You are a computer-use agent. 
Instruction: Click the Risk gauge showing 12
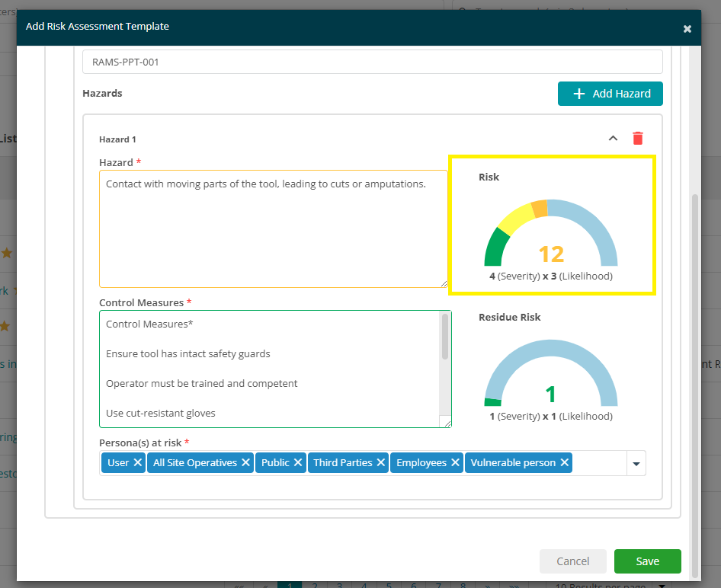[x=551, y=232]
